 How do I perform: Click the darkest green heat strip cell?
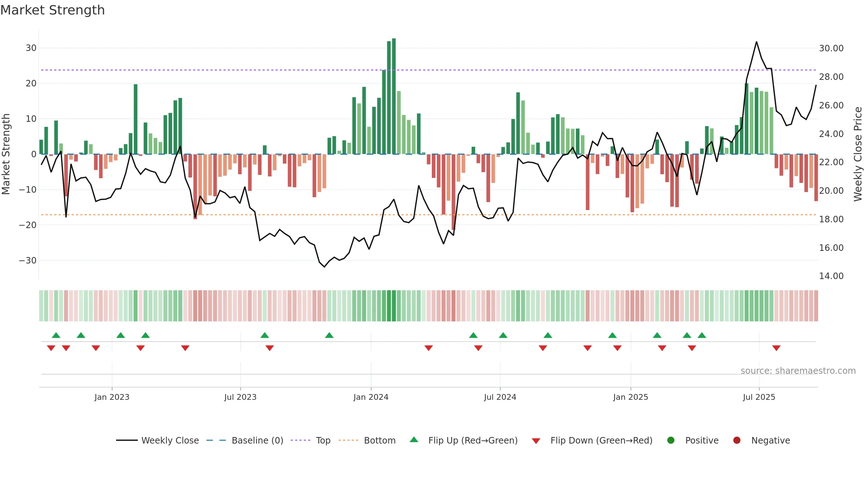click(x=394, y=306)
